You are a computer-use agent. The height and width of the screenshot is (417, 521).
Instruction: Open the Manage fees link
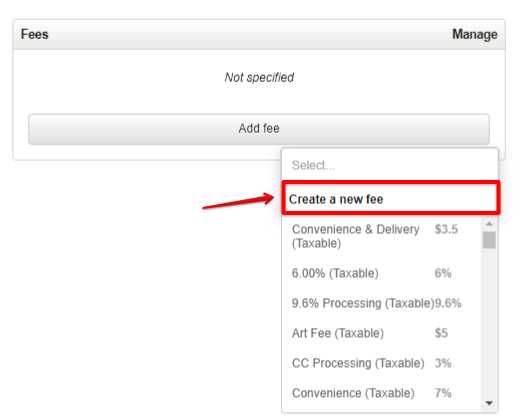(475, 34)
